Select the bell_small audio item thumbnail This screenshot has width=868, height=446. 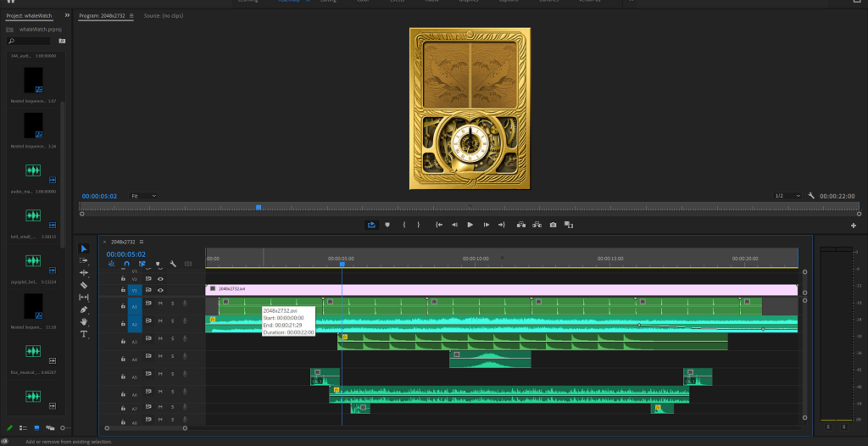coord(33,215)
